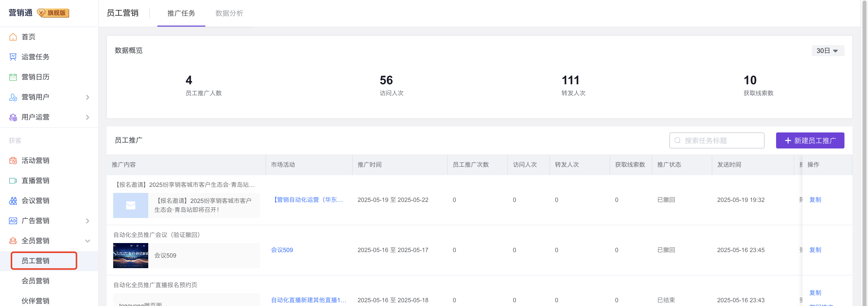The image size is (868, 306).
Task: Expand the 广告营销 submenu chevron
Action: point(88,221)
